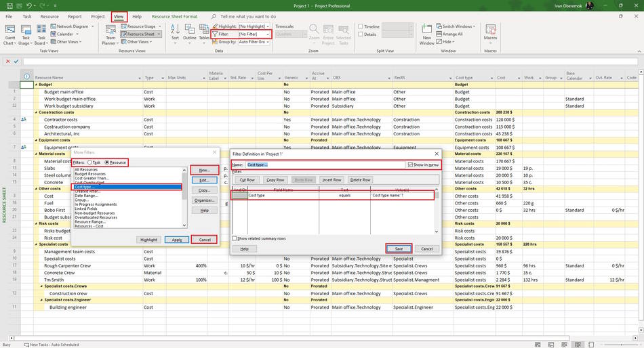Select 'Overallocated Resources' in the filter list

pos(96,217)
